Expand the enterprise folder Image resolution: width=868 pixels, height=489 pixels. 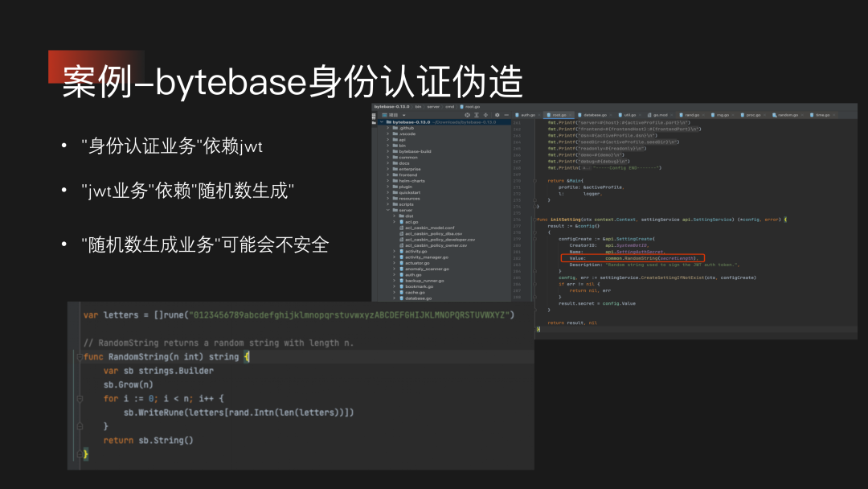pyautogui.click(x=388, y=169)
